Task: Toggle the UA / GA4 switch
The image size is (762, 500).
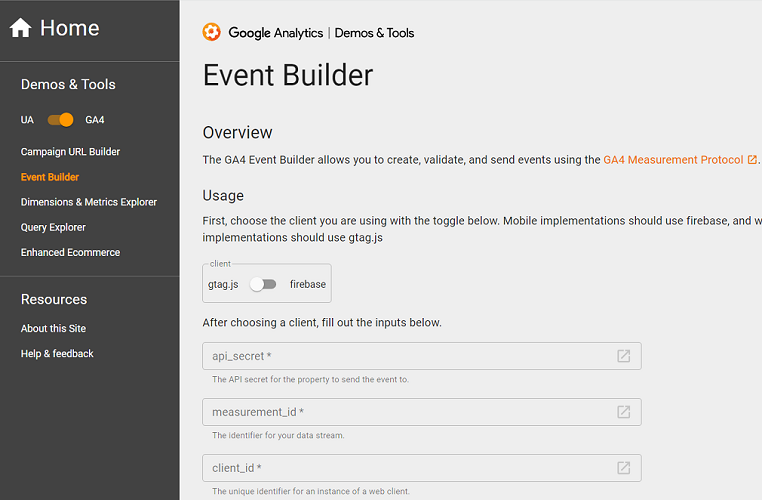Action: point(60,120)
